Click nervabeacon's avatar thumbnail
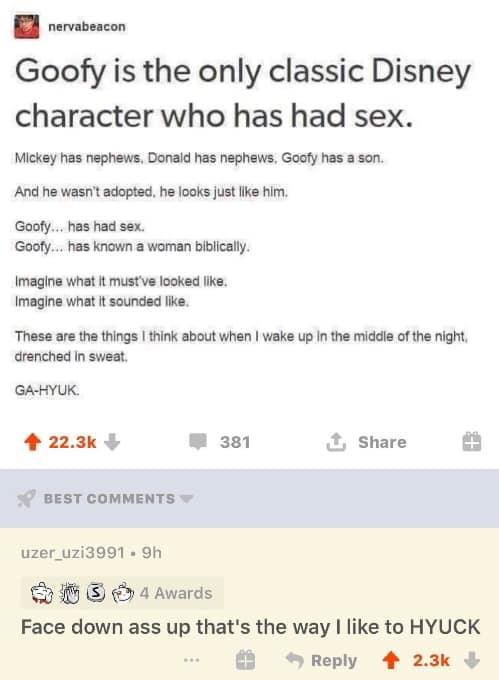The image size is (499, 680). 27,26
